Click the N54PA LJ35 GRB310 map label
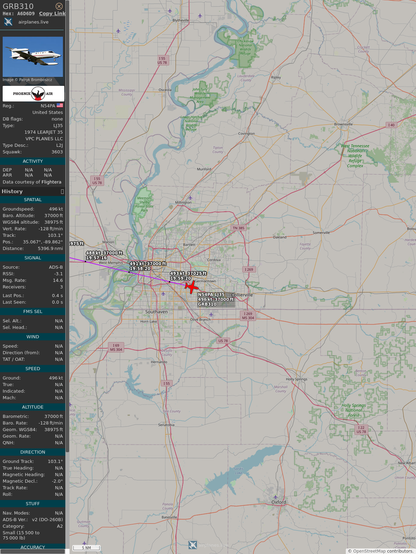 216,299
